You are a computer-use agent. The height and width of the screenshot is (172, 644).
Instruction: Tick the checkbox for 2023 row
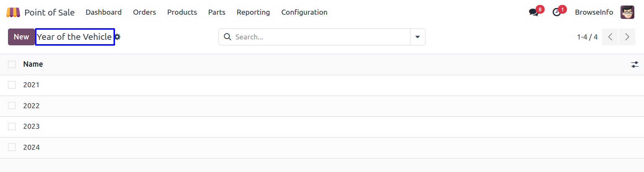point(12,126)
